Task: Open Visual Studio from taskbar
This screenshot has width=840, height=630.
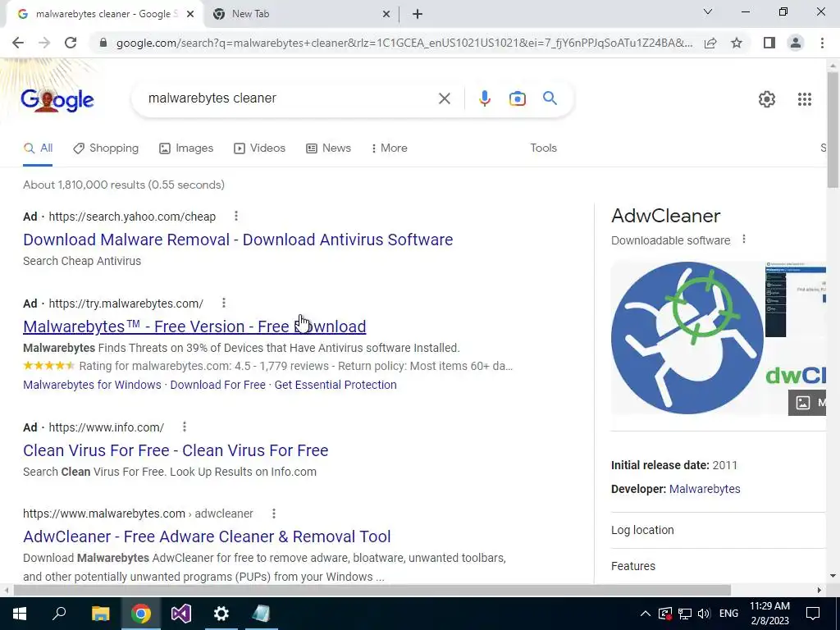Action: pyautogui.click(x=181, y=614)
